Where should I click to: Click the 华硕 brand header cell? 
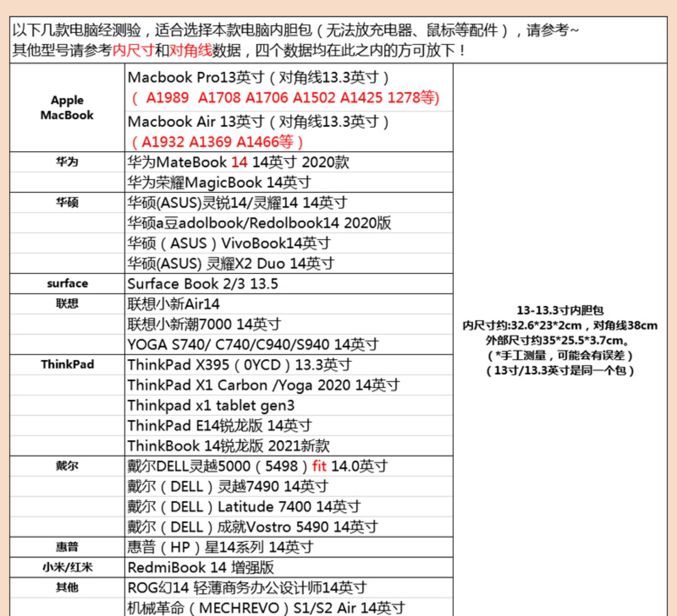[x=67, y=203]
